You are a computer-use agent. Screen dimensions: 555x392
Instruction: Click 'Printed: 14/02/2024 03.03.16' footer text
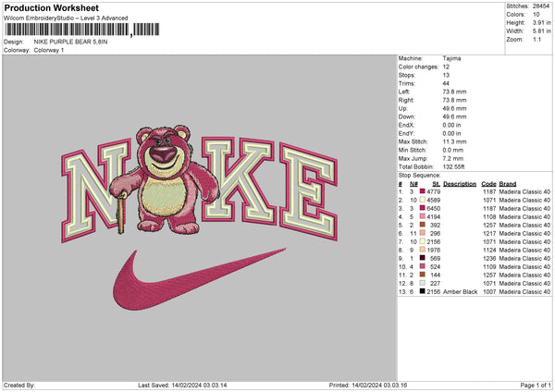pyautogui.click(x=368, y=385)
